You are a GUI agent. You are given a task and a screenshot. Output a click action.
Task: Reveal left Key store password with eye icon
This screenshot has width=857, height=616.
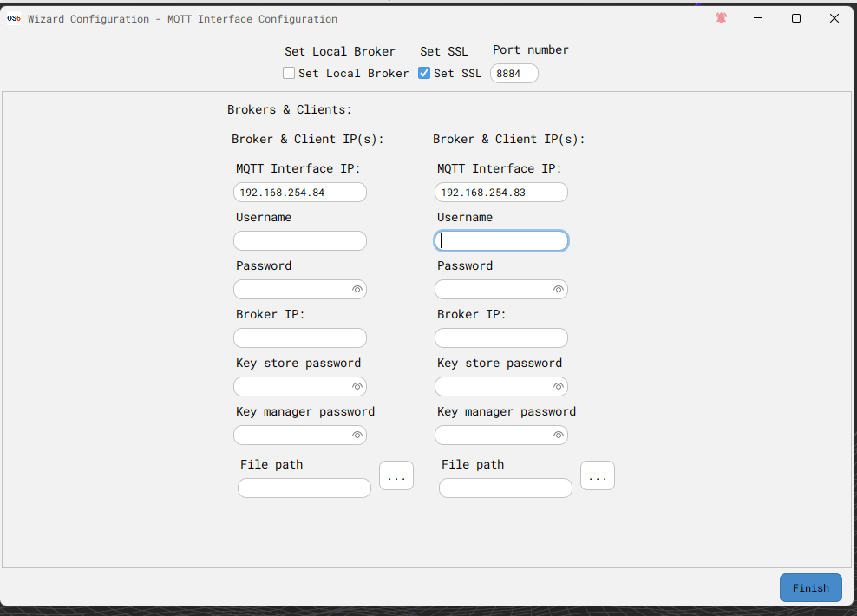tap(357, 387)
